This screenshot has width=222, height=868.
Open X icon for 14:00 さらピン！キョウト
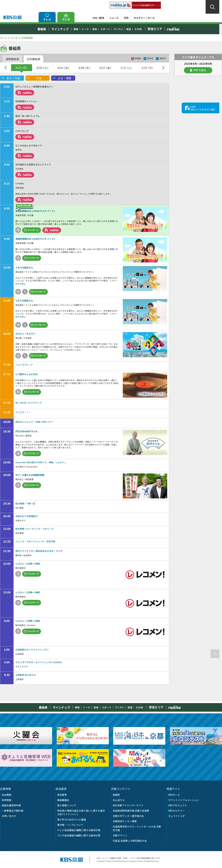coord(25,356)
